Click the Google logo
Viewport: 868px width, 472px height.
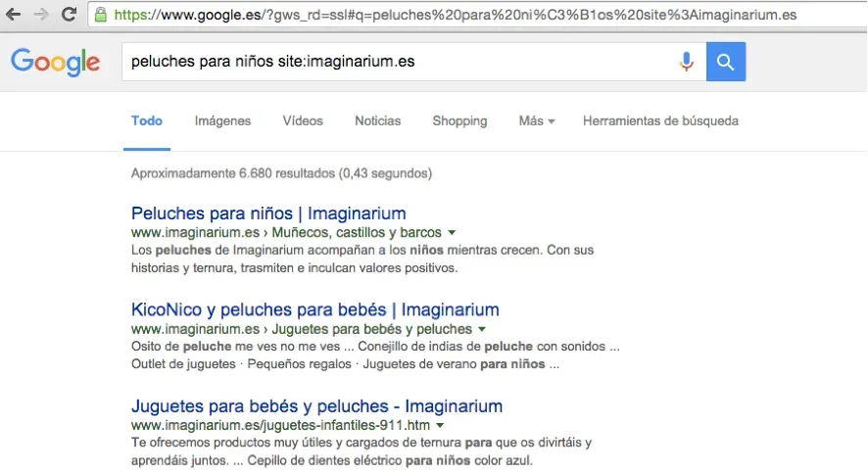tap(56, 62)
